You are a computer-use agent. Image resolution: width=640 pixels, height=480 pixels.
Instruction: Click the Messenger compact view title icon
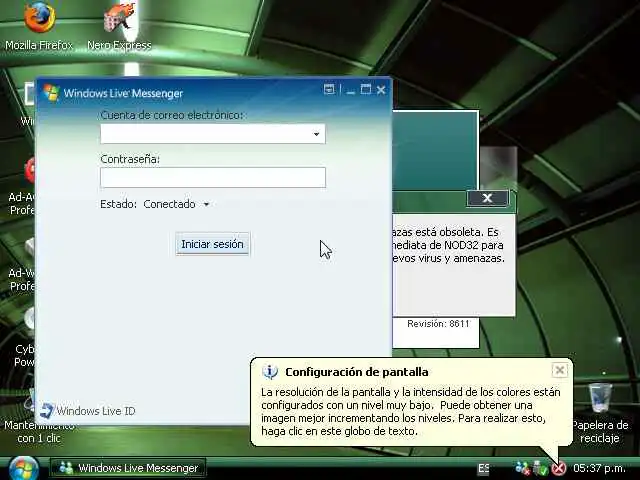pyautogui.click(x=329, y=89)
